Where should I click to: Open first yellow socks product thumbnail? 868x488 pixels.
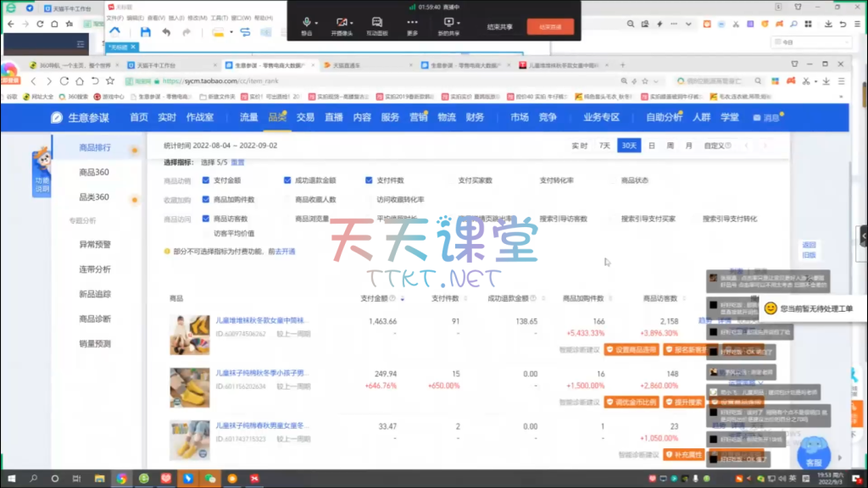pyautogui.click(x=190, y=330)
